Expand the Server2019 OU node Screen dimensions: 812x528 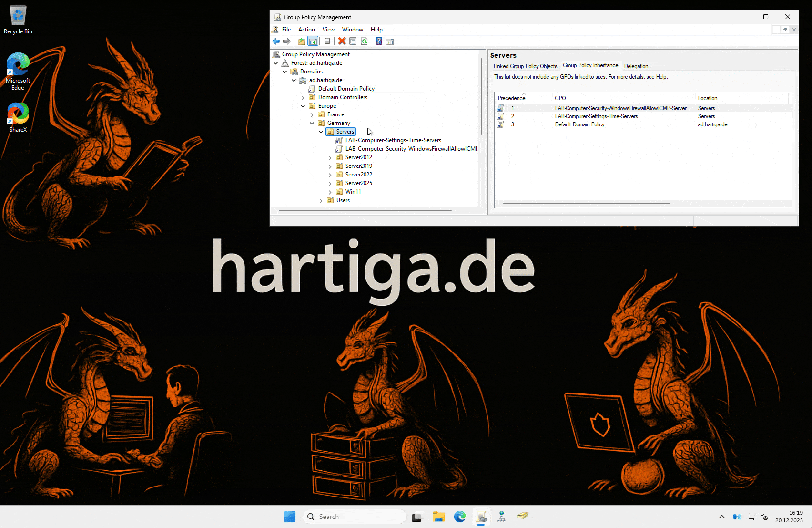click(x=330, y=166)
